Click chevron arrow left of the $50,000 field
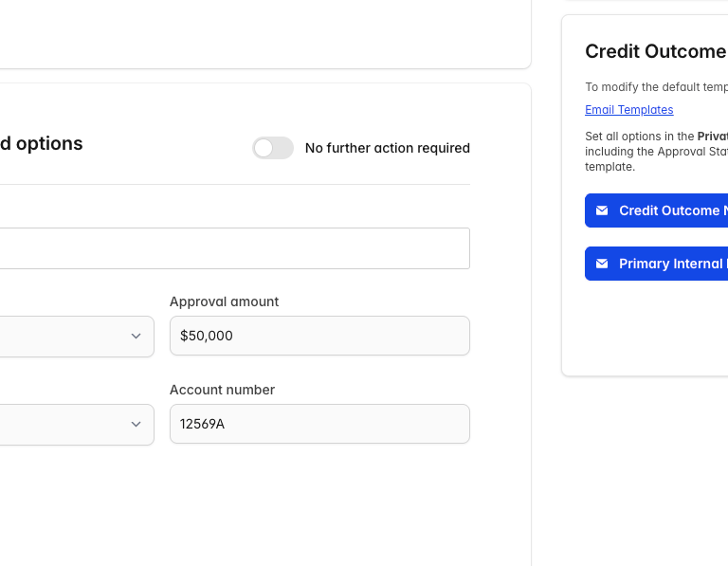Screen dimensions: 728x566 pos(136,337)
